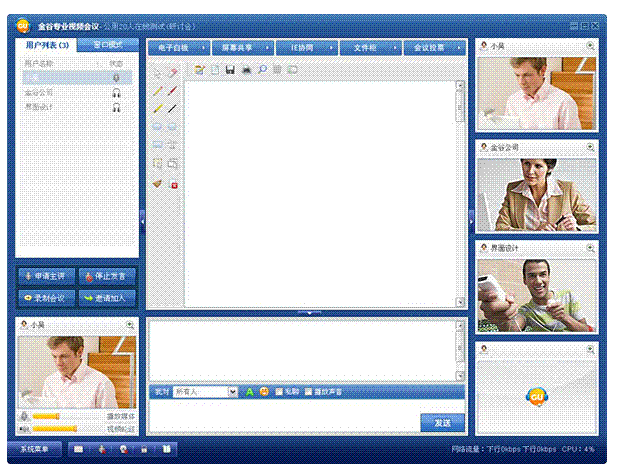
Task: Zoom the local 小吴 video at bottom left
Action: point(130,325)
